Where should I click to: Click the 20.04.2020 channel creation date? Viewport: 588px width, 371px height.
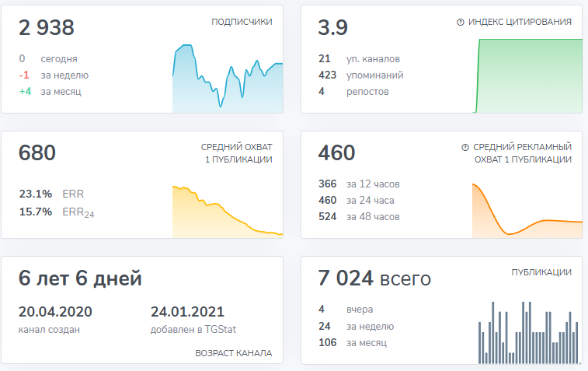tap(55, 312)
